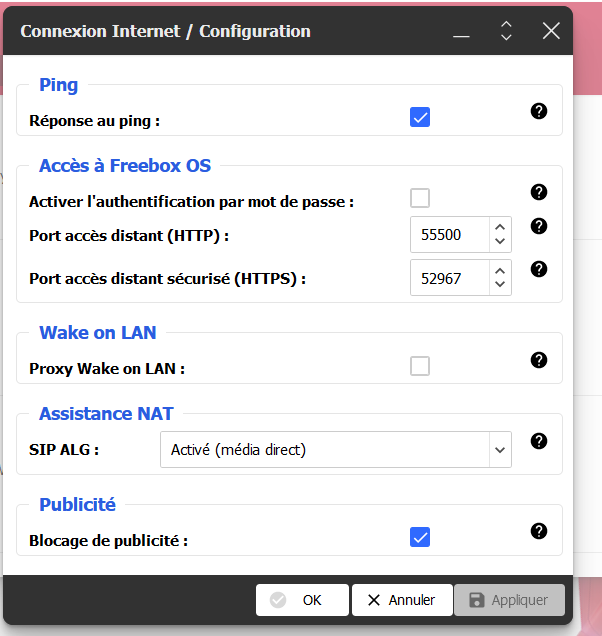Click help icon for HTTP remote port
602x636 pixels.
(x=539, y=226)
